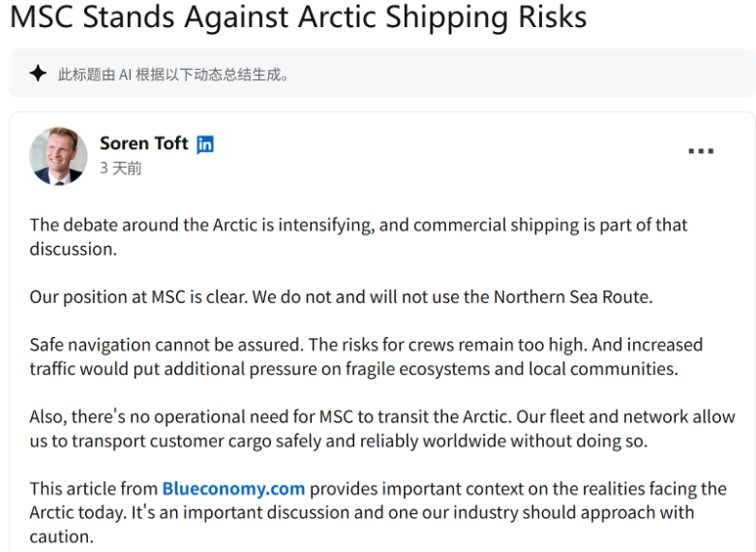Click the AI-generated title notice text
756x552 pixels.
(x=173, y=74)
